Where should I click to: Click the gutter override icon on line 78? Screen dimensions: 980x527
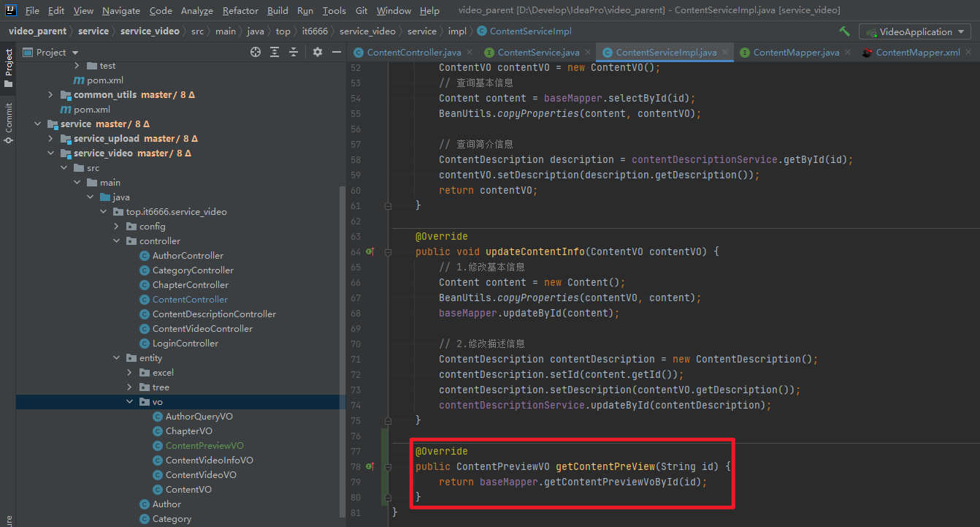click(370, 466)
